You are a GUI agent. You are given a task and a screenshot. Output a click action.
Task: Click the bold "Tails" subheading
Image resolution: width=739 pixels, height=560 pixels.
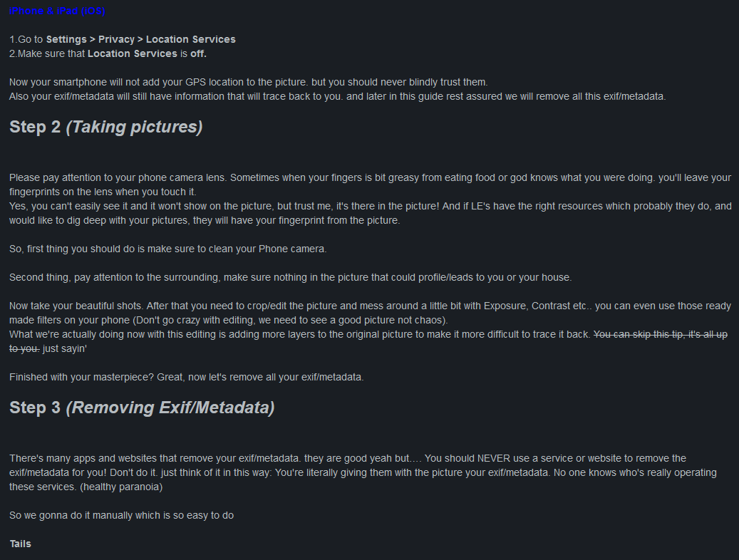click(20, 544)
